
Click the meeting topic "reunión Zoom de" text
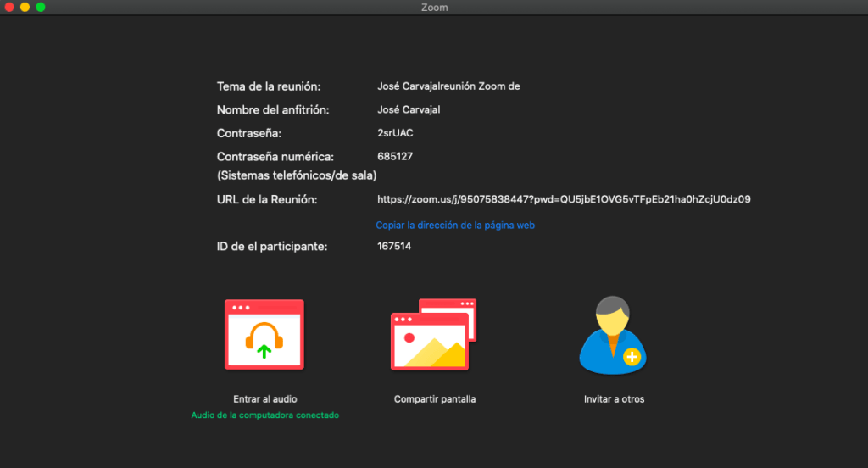pos(486,86)
